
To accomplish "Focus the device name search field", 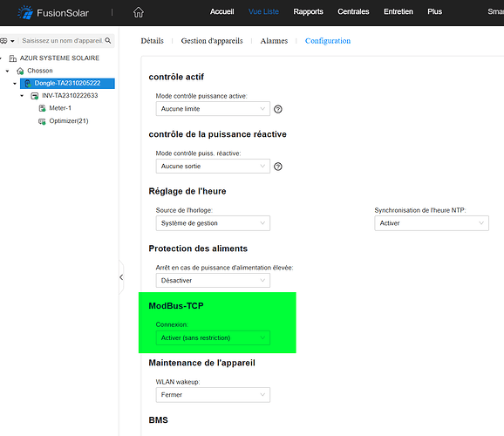I will (62, 40).
